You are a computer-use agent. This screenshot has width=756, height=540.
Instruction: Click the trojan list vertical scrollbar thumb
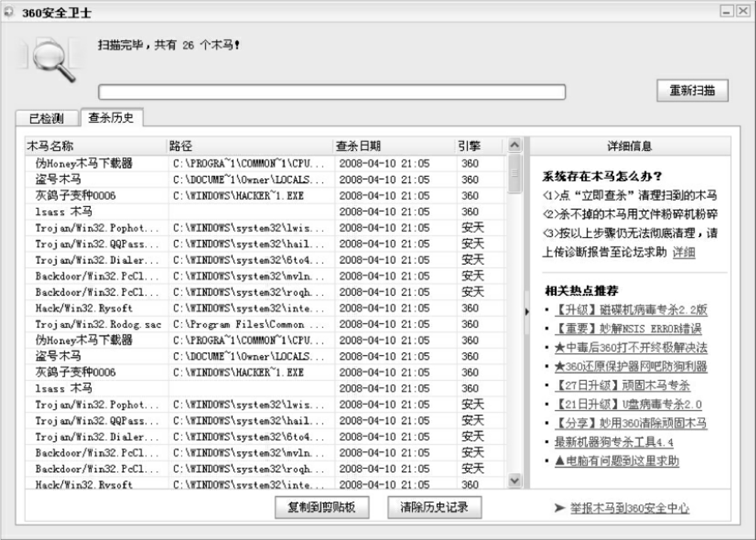[x=514, y=173]
